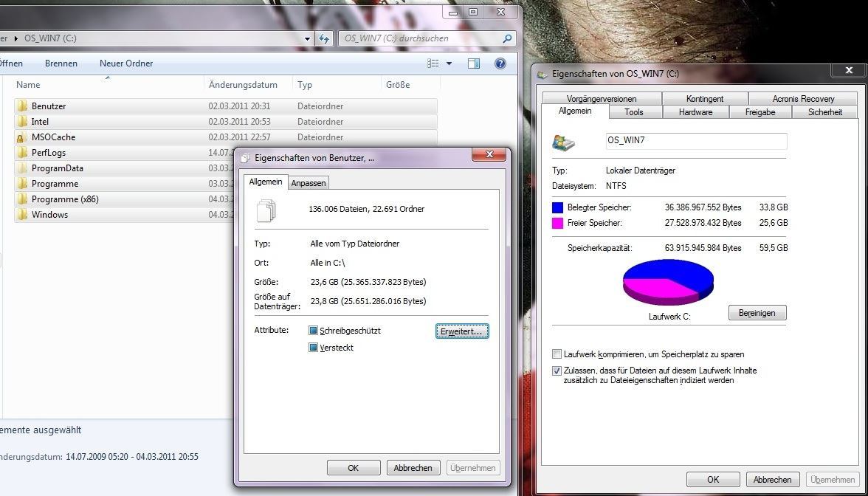Screen dimensions: 868x496
Task: Click the Bereinigen button
Action: click(x=757, y=313)
